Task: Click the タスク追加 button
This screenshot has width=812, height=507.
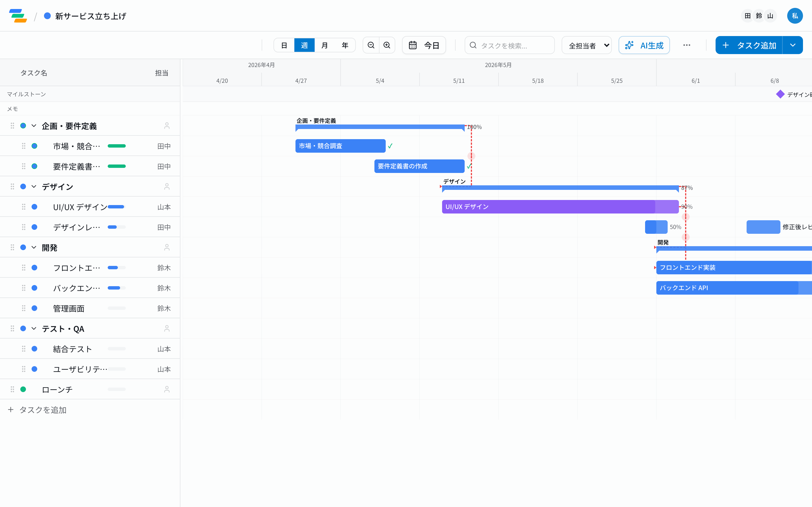Action: 749,45
